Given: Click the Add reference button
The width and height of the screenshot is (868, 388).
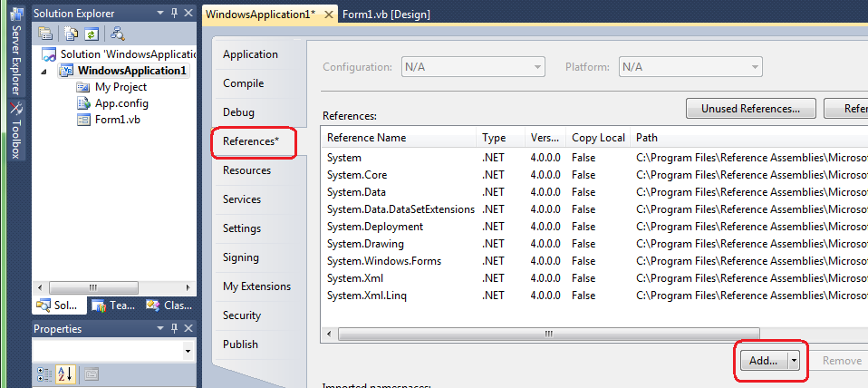Looking at the screenshot, I should (x=763, y=361).
